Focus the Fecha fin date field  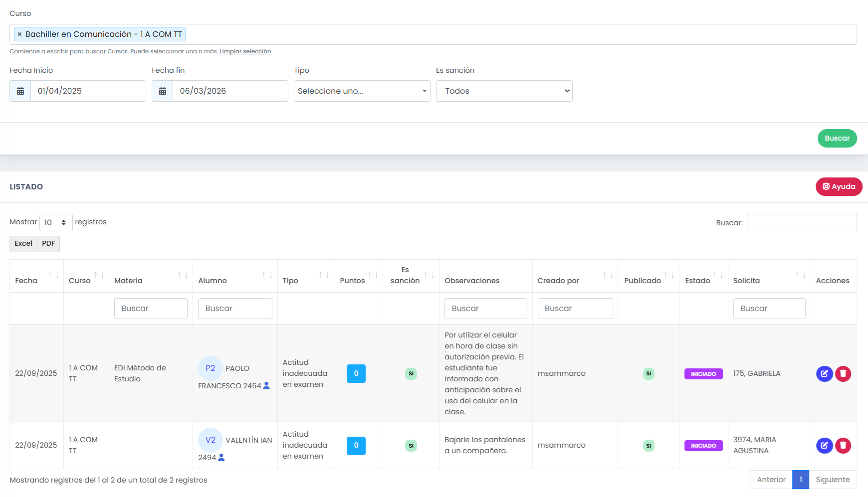click(x=230, y=91)
